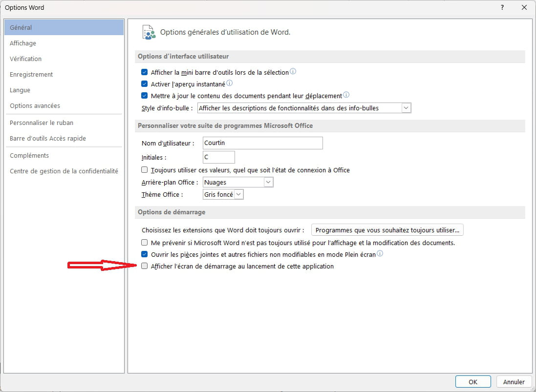This screenshot has height=392, width=536.
Task: Select the Général category
Action: [64, 27]
